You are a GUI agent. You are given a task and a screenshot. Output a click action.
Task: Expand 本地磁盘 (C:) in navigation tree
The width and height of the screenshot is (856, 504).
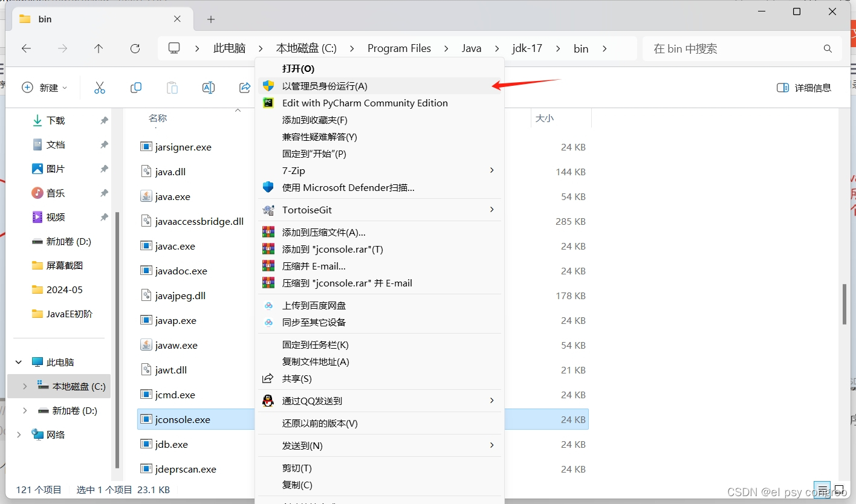pos(25,387)
